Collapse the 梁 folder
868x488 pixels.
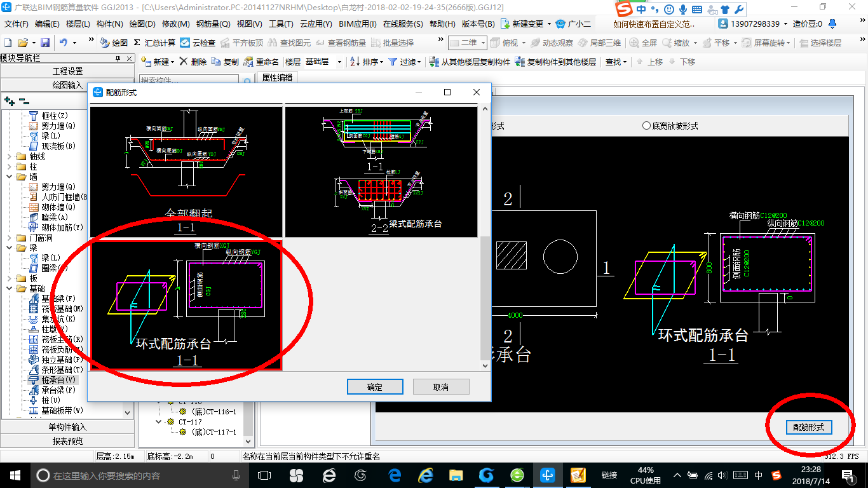[x=9, y=248]
